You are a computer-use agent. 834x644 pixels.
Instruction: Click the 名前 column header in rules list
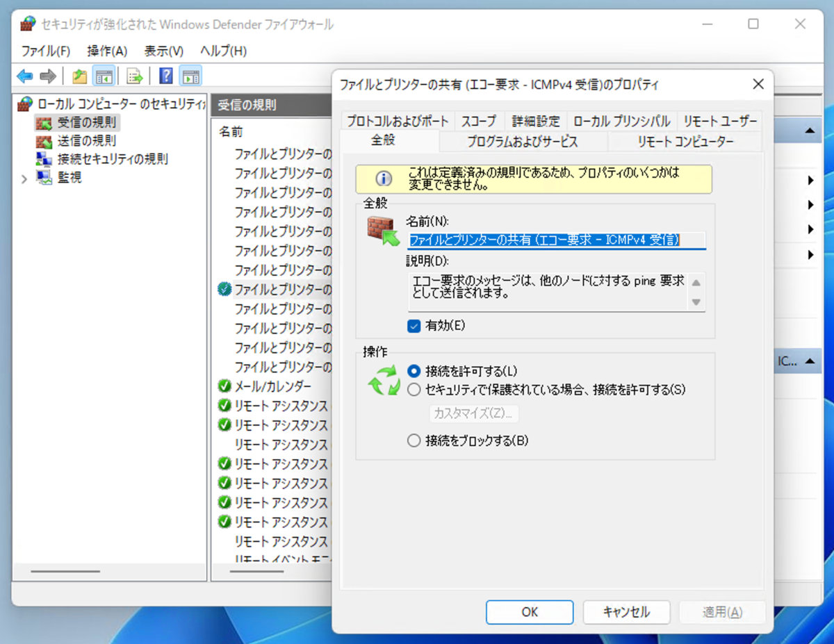pos(231,131)
